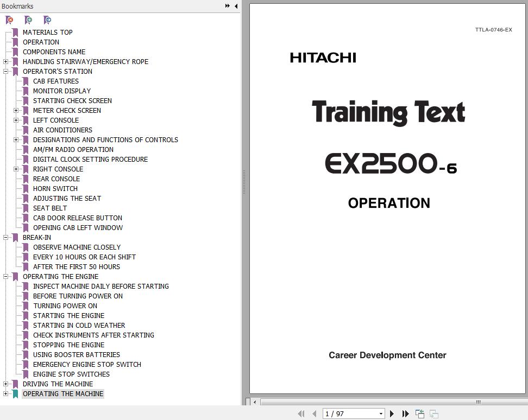Go to EVERY 10 HOURS OR EACH SHIFT

click(x=84, y=257)
